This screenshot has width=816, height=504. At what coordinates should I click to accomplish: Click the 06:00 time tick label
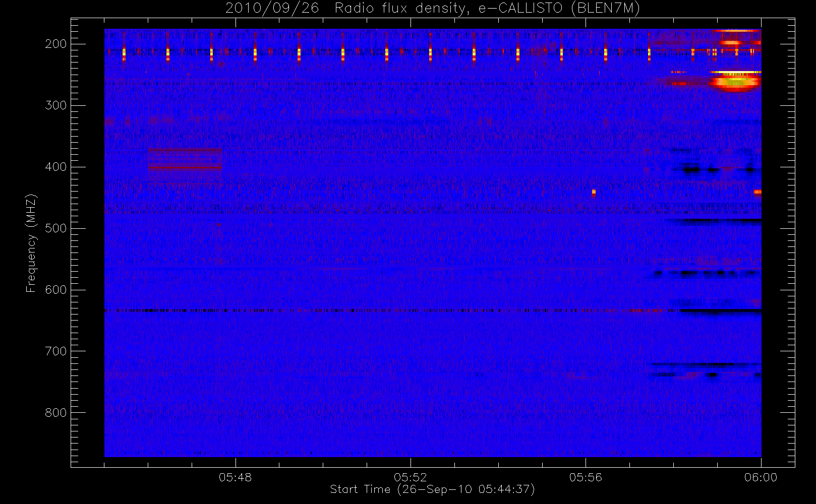point(761,477)
